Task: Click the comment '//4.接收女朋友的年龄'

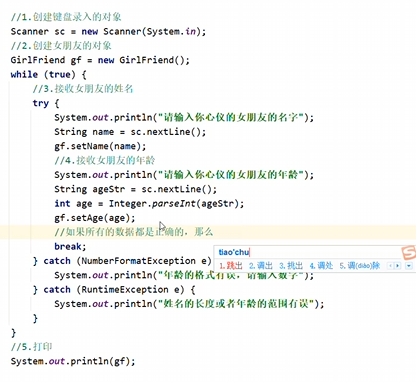Action: point(105,160)
